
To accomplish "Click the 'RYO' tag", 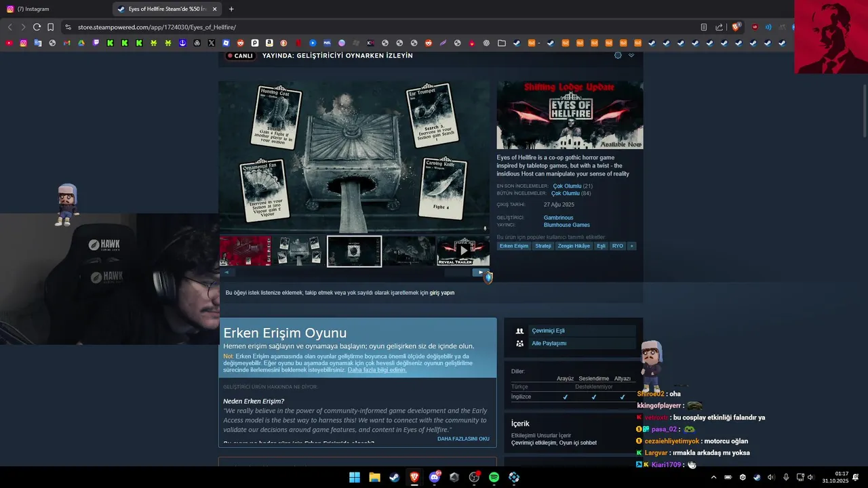I will (617, 246).
